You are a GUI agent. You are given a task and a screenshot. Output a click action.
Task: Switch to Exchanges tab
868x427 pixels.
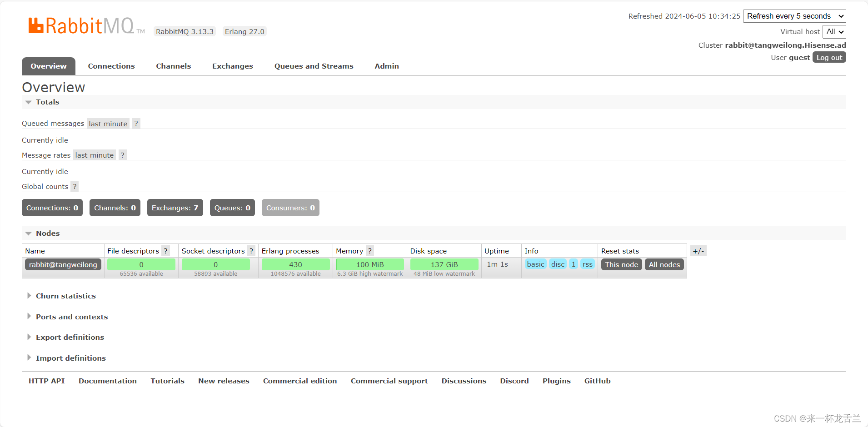[233, 66]
